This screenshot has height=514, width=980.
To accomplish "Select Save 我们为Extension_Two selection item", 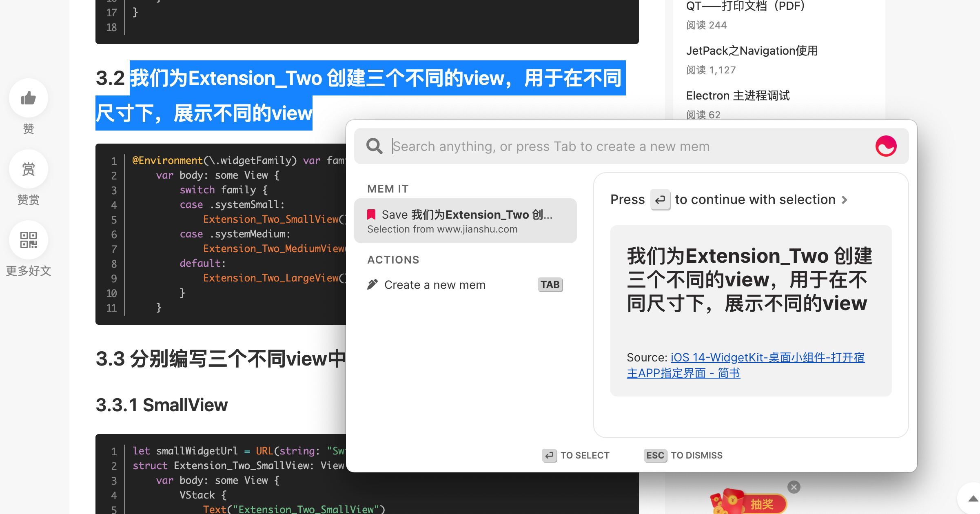I will coord(465,221).
